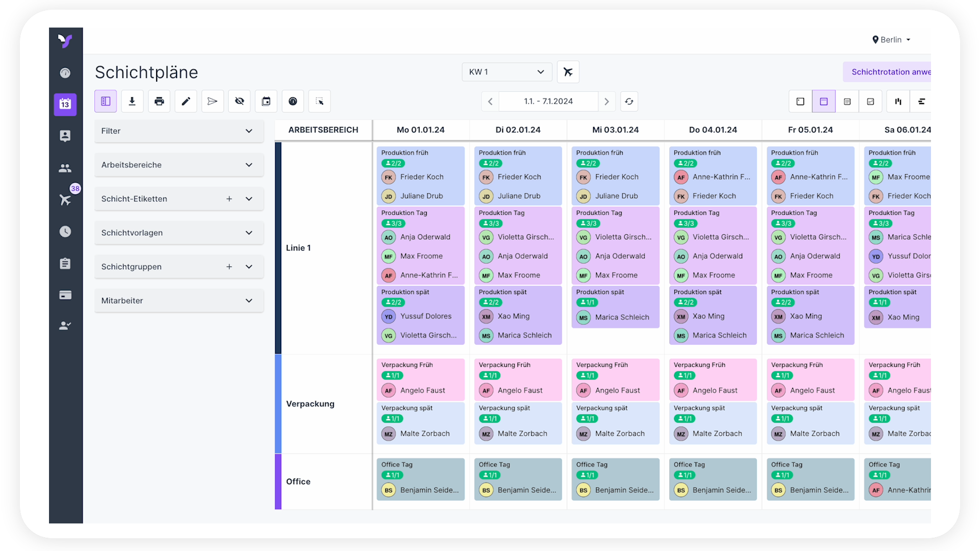Screen dimensions: 980x551
Task: Switch to the highlighted purple view mode
Action: [x=824, y=102]
